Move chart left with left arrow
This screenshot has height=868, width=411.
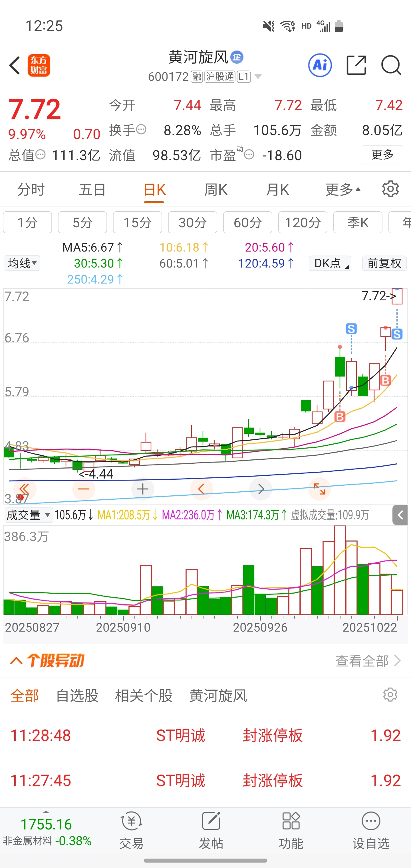point(202,489)
